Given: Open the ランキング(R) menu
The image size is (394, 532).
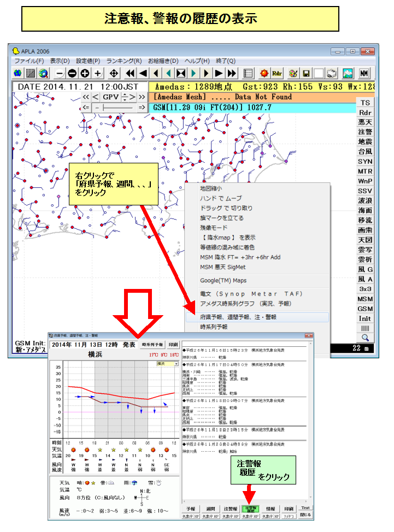Looking at the screenshot, I should pos(124,61).
